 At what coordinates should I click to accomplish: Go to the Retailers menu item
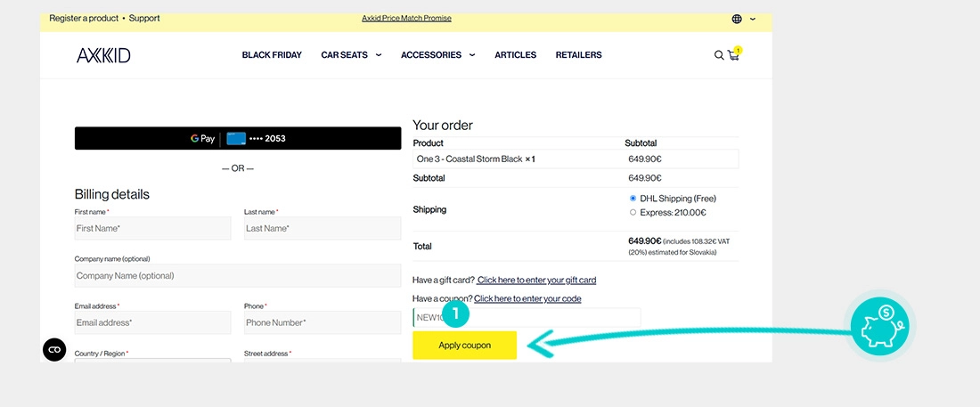point(578,55)
